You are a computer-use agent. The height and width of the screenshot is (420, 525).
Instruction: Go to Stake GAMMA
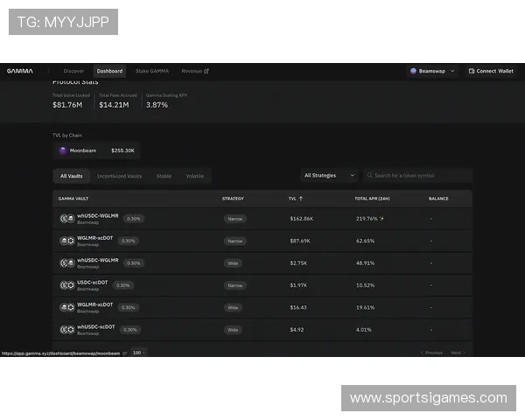pyautogui.click(x=152, y=71)
